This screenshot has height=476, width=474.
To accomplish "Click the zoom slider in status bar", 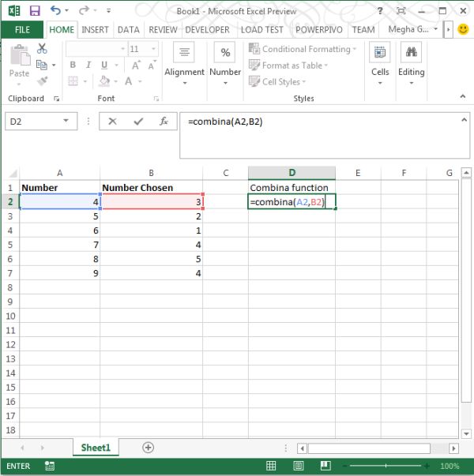I will [386, 466].
